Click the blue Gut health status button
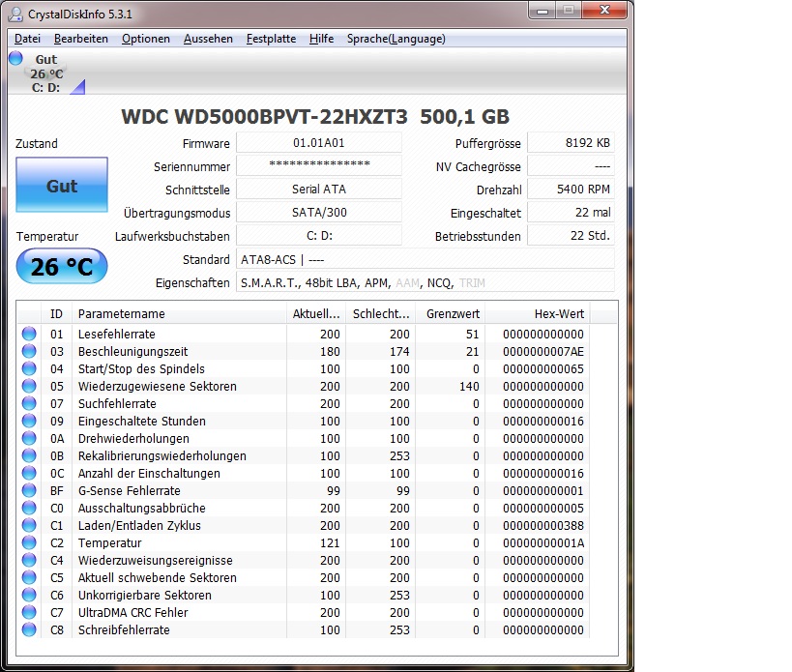 [x=62, y=185]
